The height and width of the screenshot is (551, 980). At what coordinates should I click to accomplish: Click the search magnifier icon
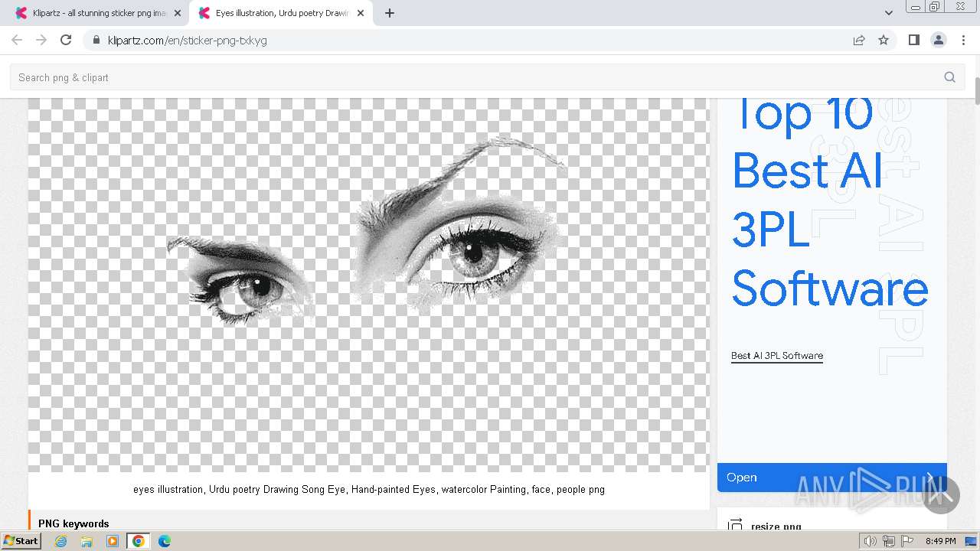[x=950, y=77]
